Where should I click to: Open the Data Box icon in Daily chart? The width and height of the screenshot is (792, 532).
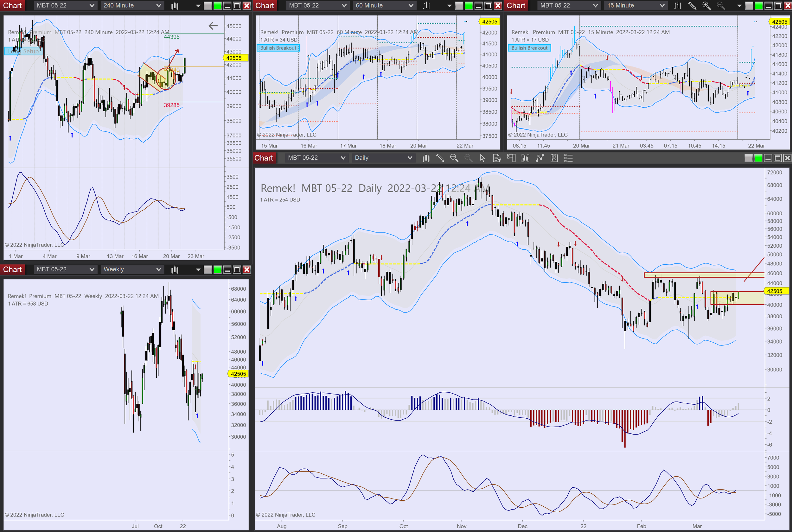coord(496,158)
